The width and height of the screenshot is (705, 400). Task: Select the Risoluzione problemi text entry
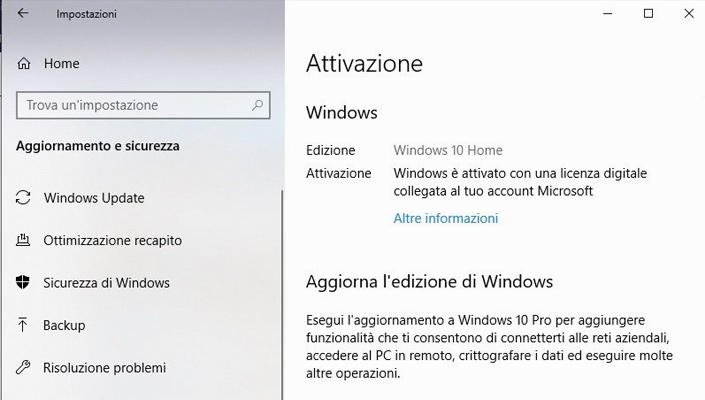tap(104, 368)
